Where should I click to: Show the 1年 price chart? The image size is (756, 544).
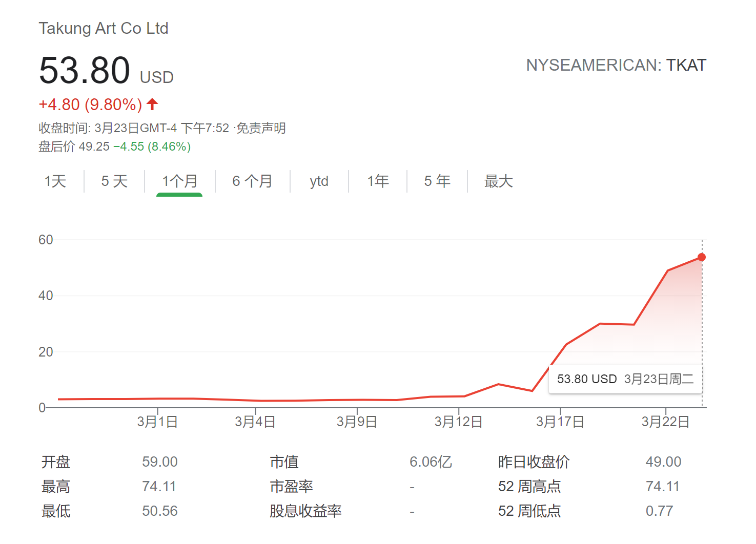point(378,181)
